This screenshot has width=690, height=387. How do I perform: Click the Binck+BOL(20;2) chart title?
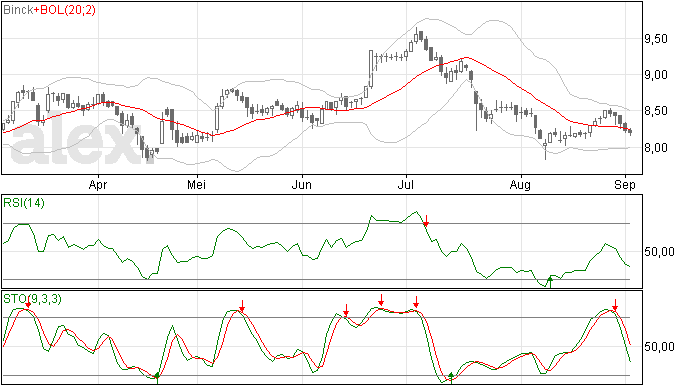49,10
